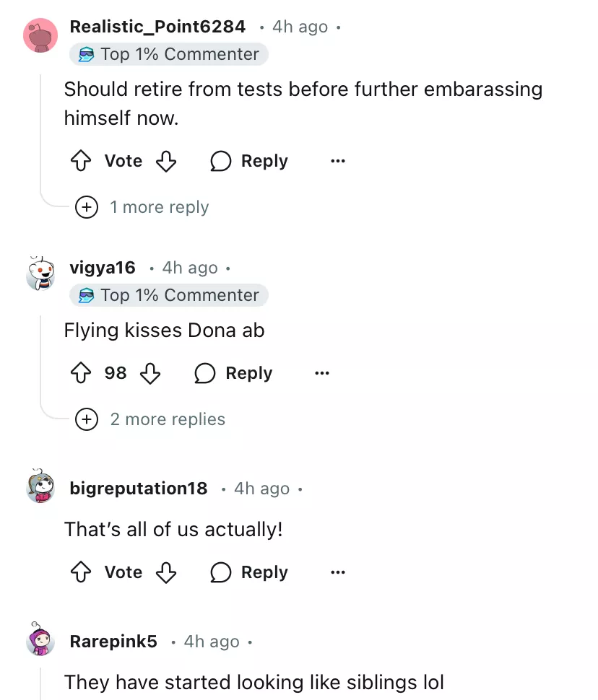Open more options menu on vigya16's comment
598x700 pixels.
click(321, 373)
